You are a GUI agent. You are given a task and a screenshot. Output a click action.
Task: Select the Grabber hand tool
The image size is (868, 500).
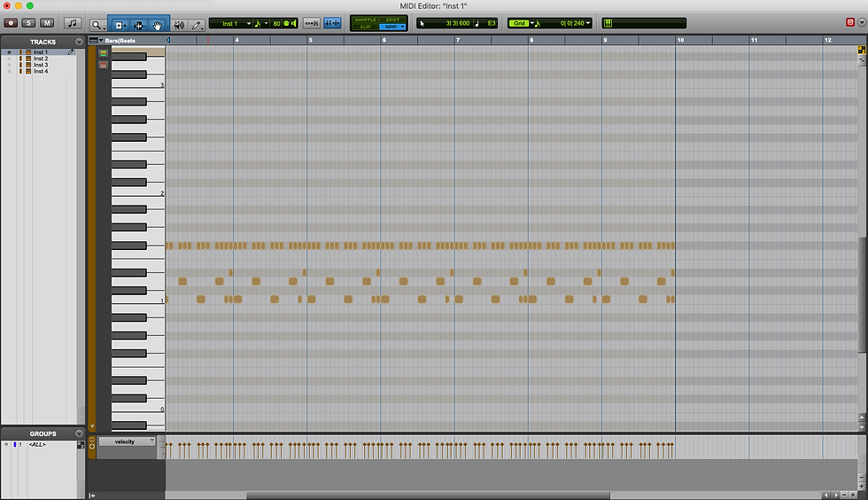pos(158,25)
